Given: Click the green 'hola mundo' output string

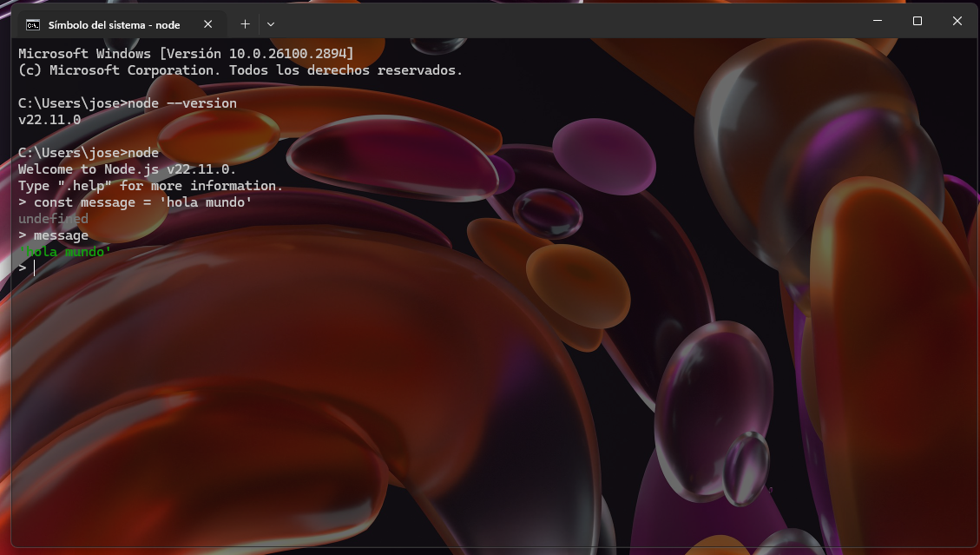Looking at the screenshot, I should [65, 252].
